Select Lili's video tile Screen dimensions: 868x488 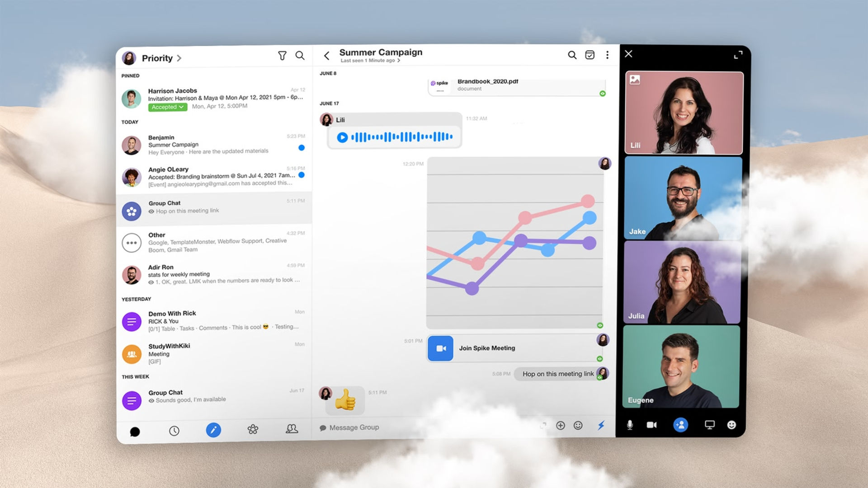click(x=684, y=113)
